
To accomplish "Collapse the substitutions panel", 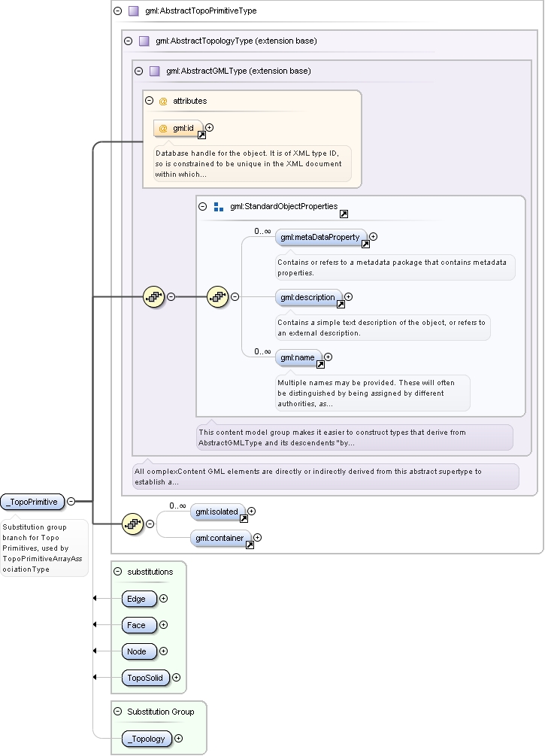I will (x=117, y=572).
